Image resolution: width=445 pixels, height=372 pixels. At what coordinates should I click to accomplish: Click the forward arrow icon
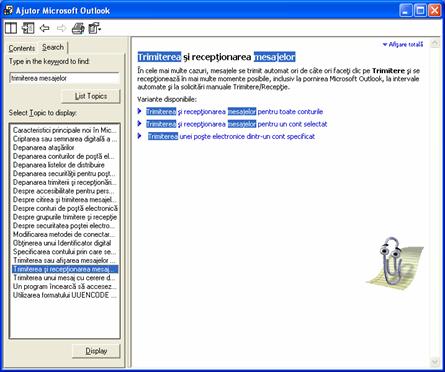(x=61, y=28)
